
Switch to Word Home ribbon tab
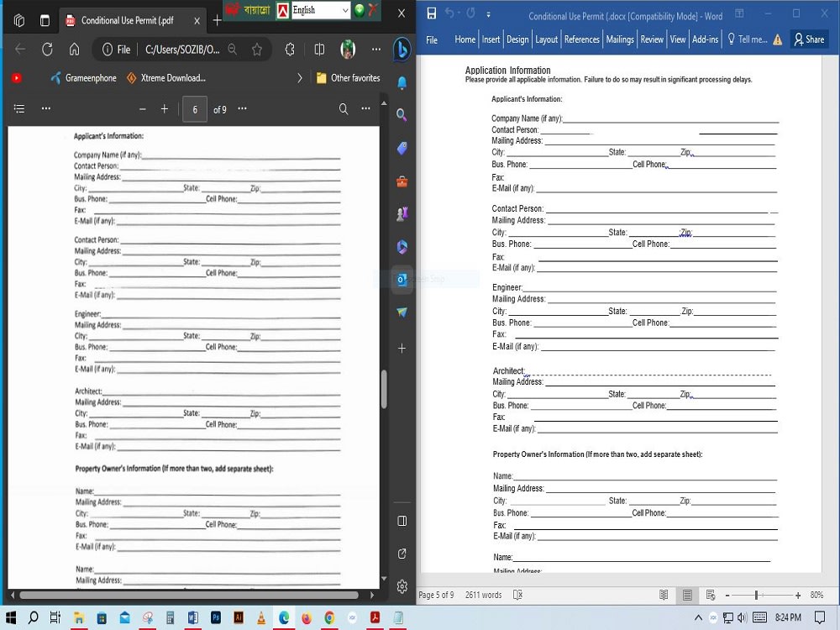click(x=465, y=39)
